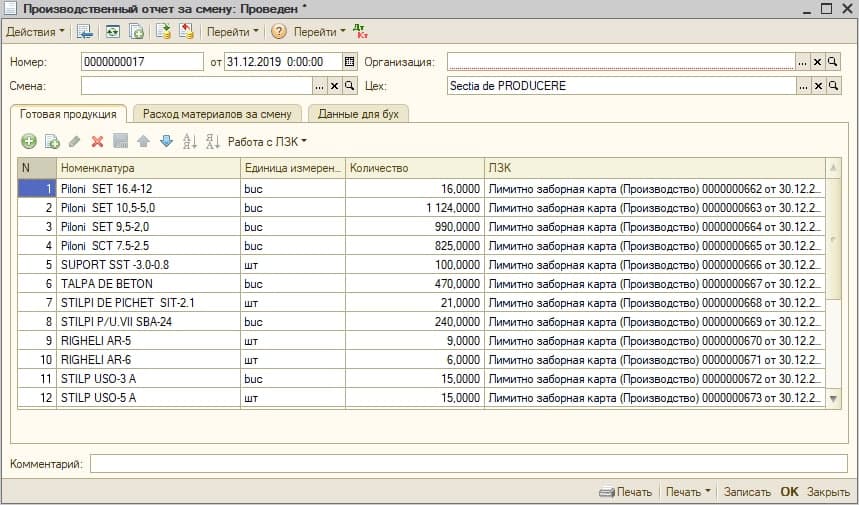Open the Печать dropdown at bottom
859x505 pixels.
[x=688, y=492]
